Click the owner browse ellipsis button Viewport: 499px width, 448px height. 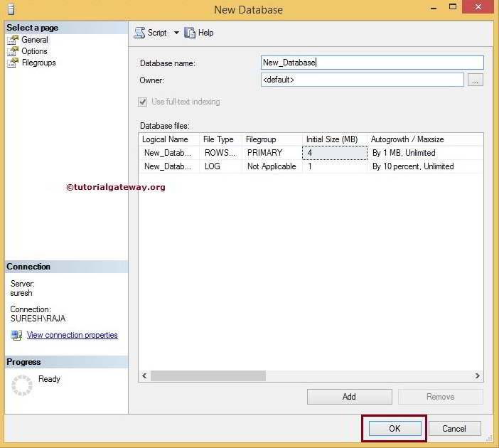click(x=476, y=80)
